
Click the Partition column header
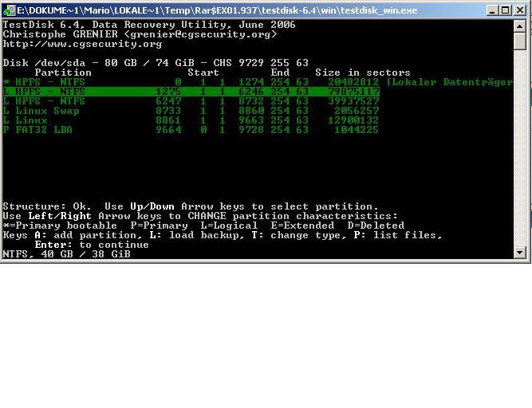(x=63, y=73)
